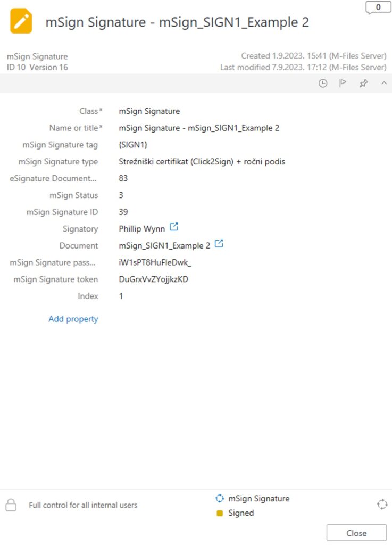Click the yellow Signed state square
The width and height of the screenshot is (392, 545).
[220, 513]
